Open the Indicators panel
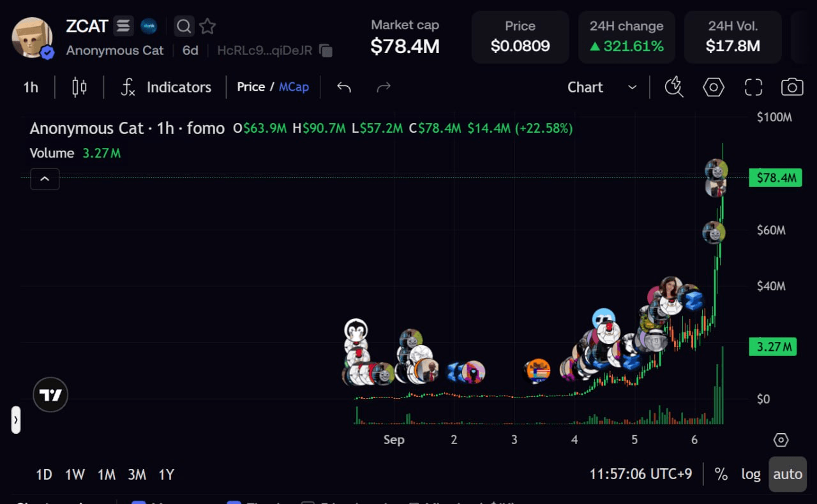 [x=166, y=87]
